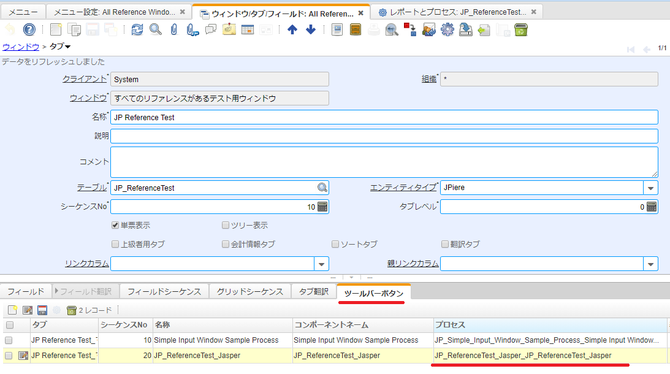The width and height of the screenshot is (670, 374).
Task: Click the green box icon at the toolbar end
Action: pyautogui.click(x=521, y=29)
